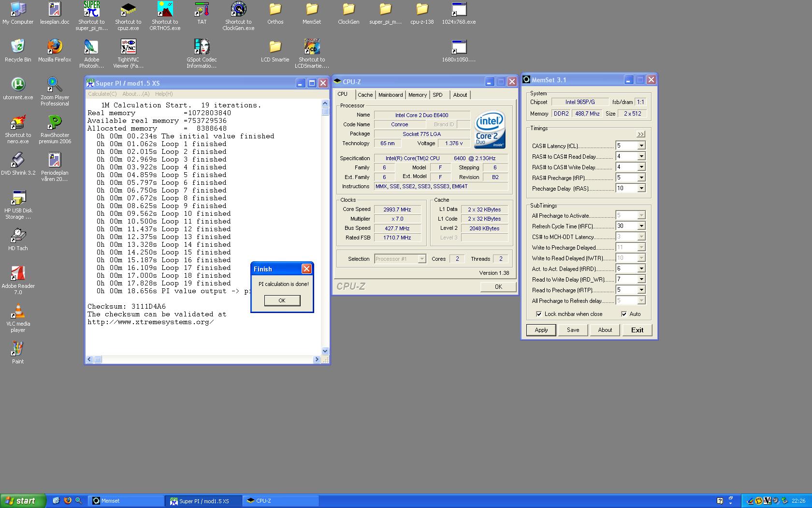Open the MemSet folder on desktop

click(x=312, y=13)
